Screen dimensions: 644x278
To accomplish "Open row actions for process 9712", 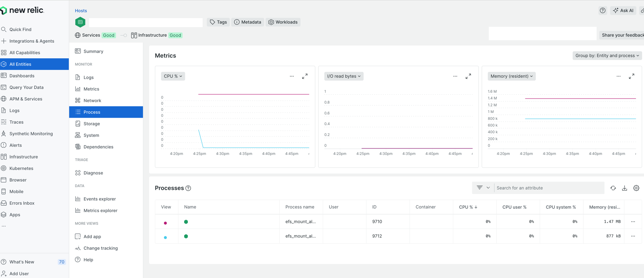I will point(633,236).
